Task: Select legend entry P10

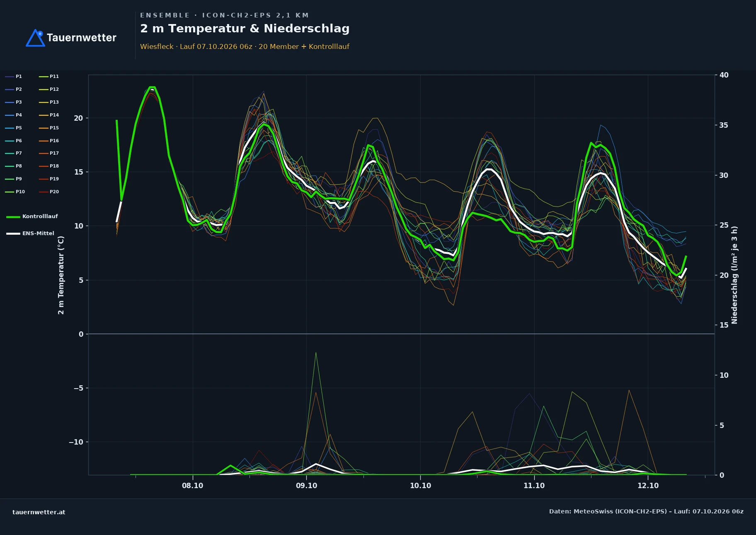Action: tap(15, 192)
